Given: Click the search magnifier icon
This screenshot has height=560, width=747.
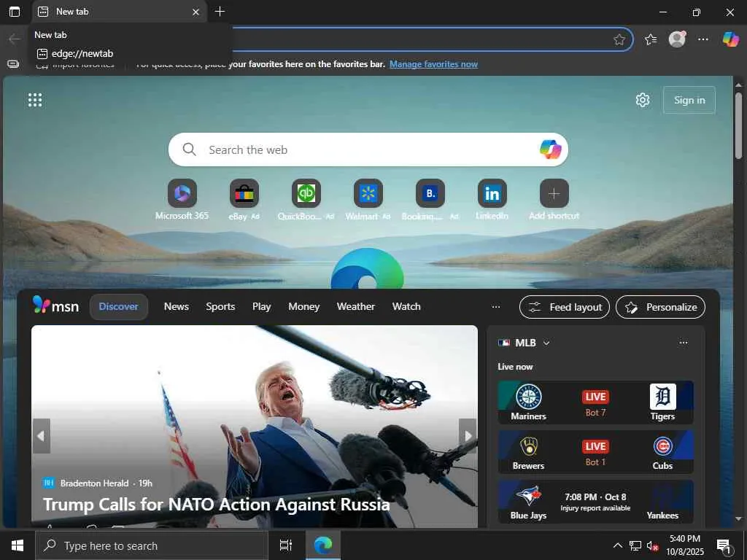Looking at the screenshot, I should tap(189, 149).
